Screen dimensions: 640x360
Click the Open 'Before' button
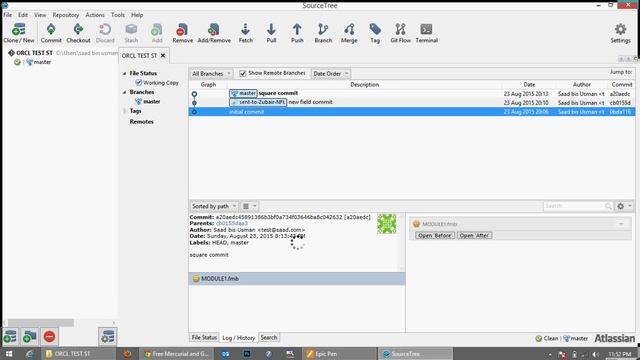point(435,236)
